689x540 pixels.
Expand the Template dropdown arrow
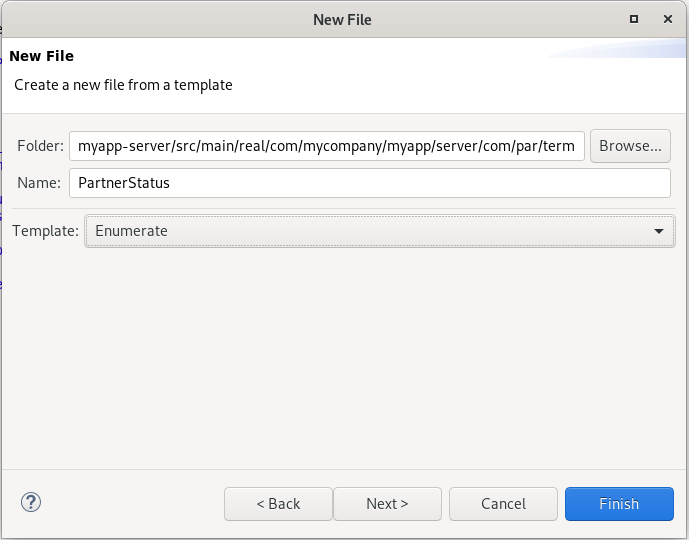point(659,231)
